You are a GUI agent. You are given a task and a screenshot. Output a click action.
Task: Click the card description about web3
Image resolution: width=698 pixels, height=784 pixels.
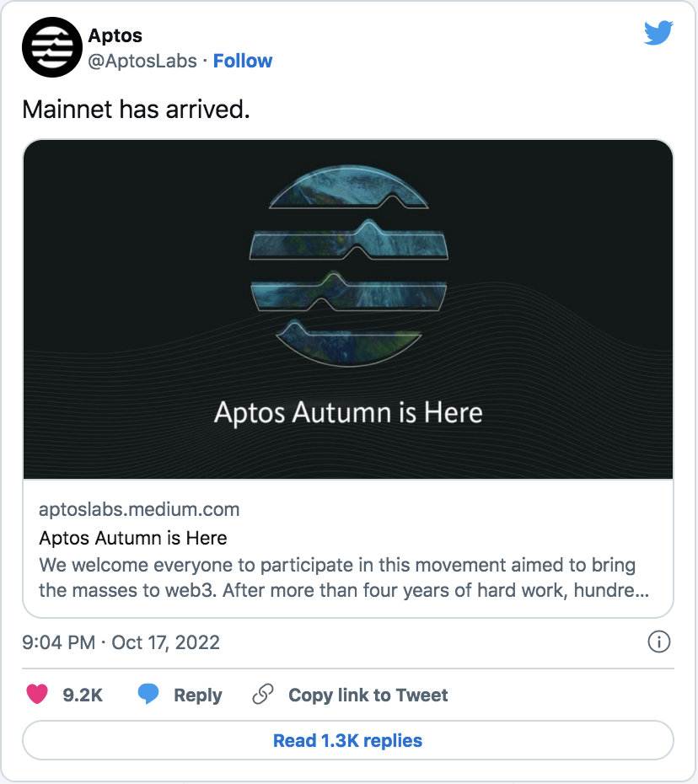[337, 577]
